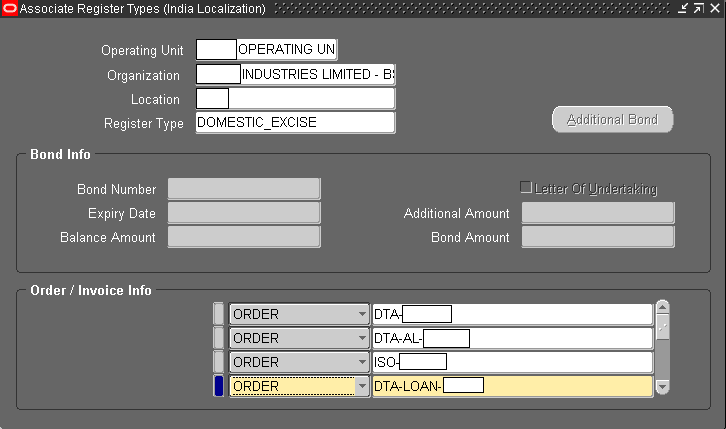Image resolution: width=726 pixels, height=429 pixels.
Task: Click the DTA-LOAN order type field
Action: (x=513, y=386)
